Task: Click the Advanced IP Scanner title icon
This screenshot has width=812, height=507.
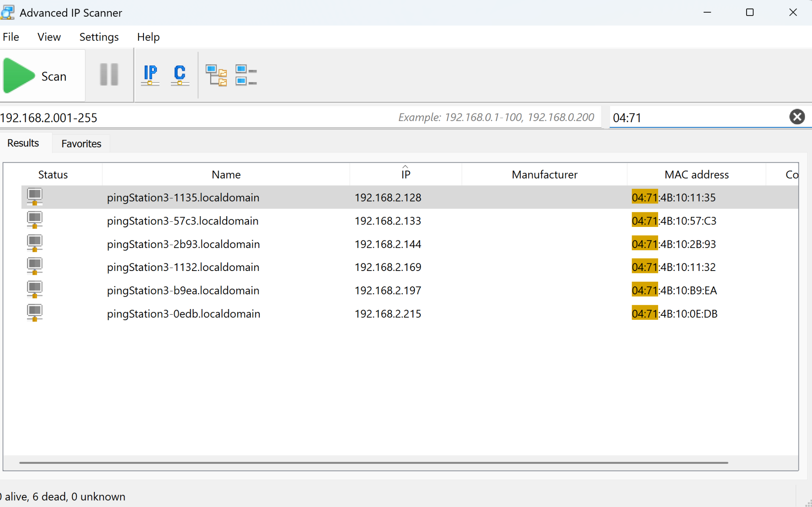Action: (8, 13)
